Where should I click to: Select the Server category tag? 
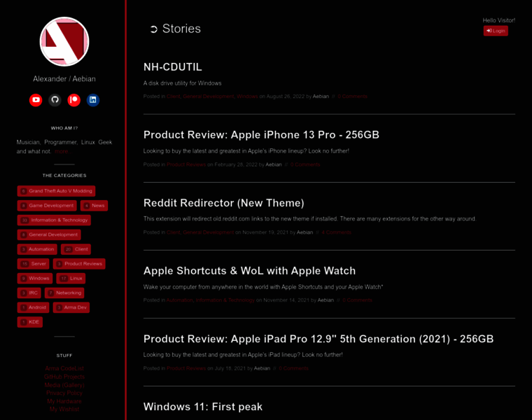34,264
